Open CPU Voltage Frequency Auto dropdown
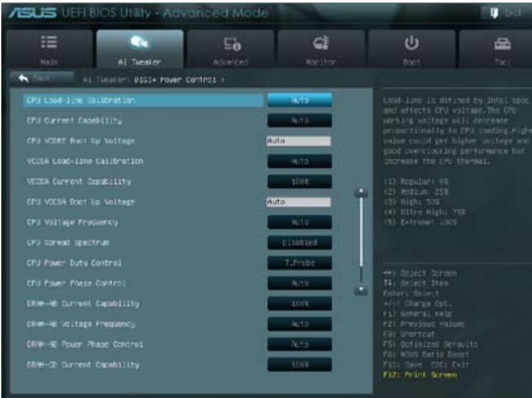 (299, 222)
